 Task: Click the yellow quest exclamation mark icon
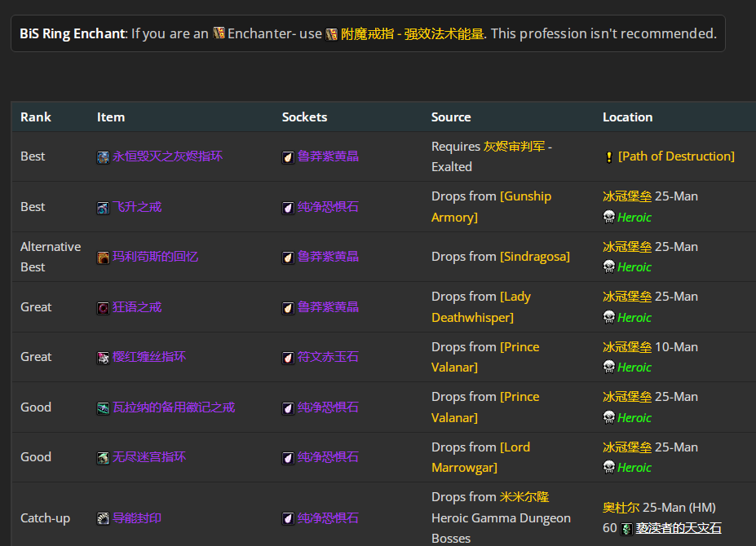pyautogui.click(x=608, y=157)
